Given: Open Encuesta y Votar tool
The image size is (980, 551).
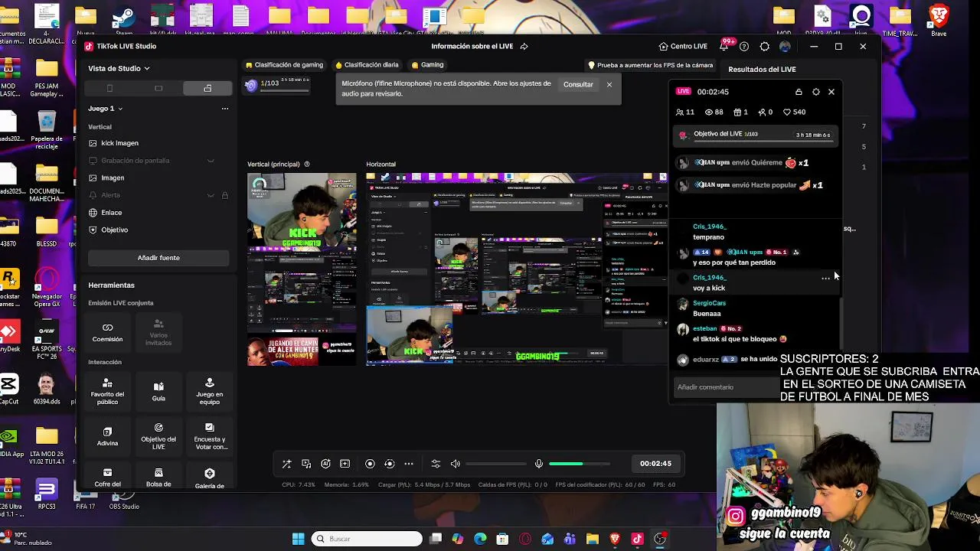Looking at the screenshot, I should pyautogui.click(x=209, y=436).
